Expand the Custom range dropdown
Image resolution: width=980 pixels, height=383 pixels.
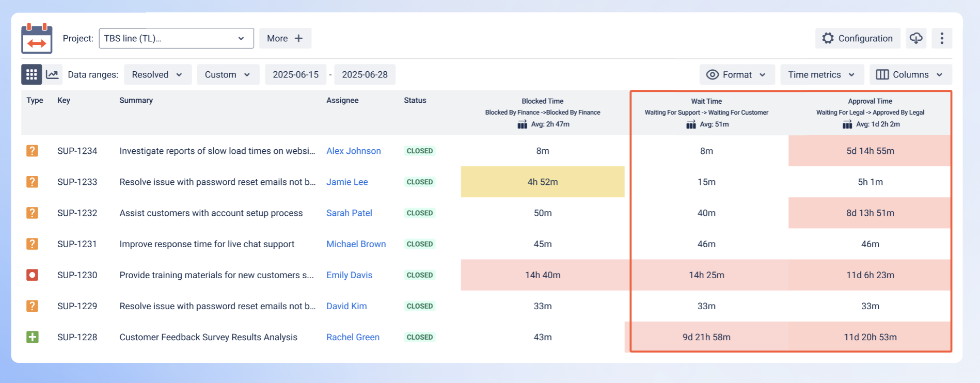pos(228,74)
